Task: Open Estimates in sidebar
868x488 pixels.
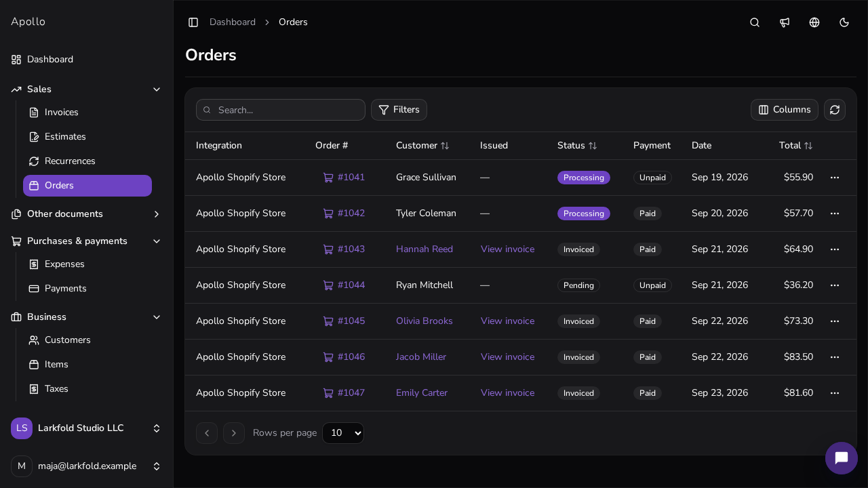Action: pos(87,137)
